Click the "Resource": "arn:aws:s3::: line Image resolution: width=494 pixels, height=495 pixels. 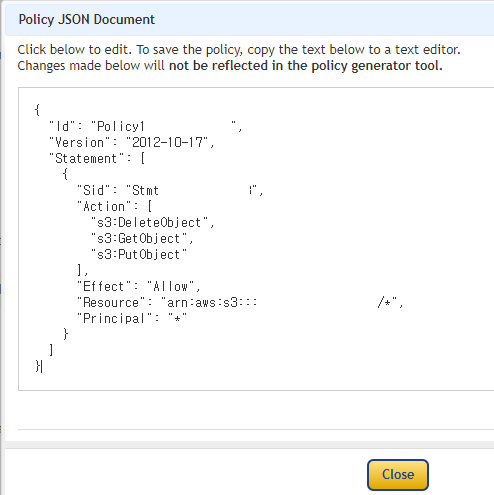click(240, 303)
